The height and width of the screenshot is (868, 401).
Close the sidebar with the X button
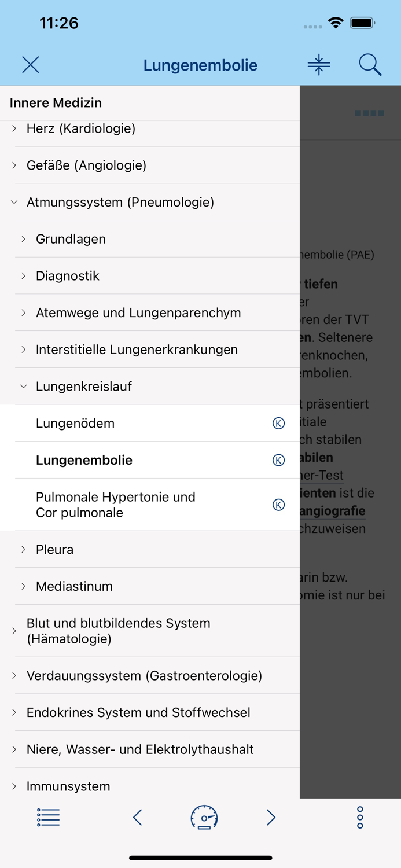point(30,64)
